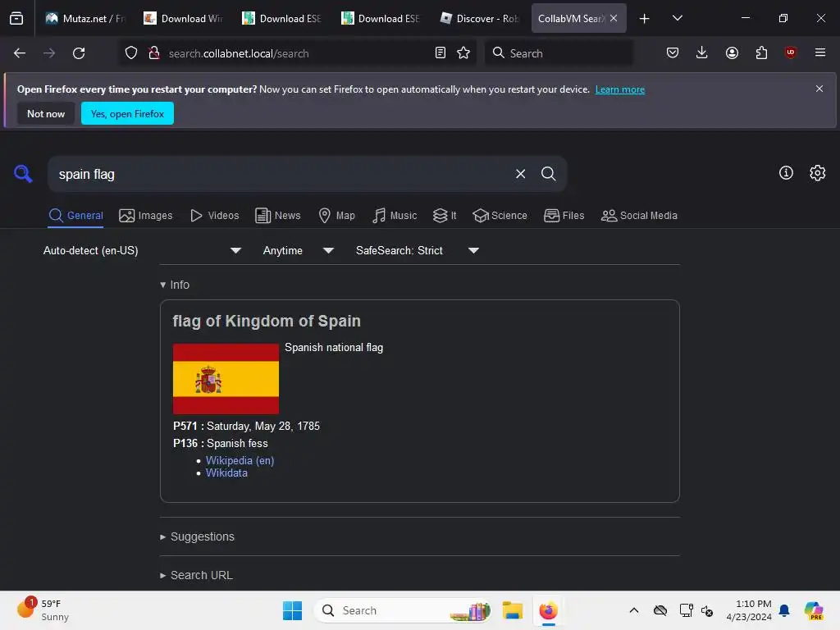Open the Wikidata link
The image size is (840, 630).
226,473
